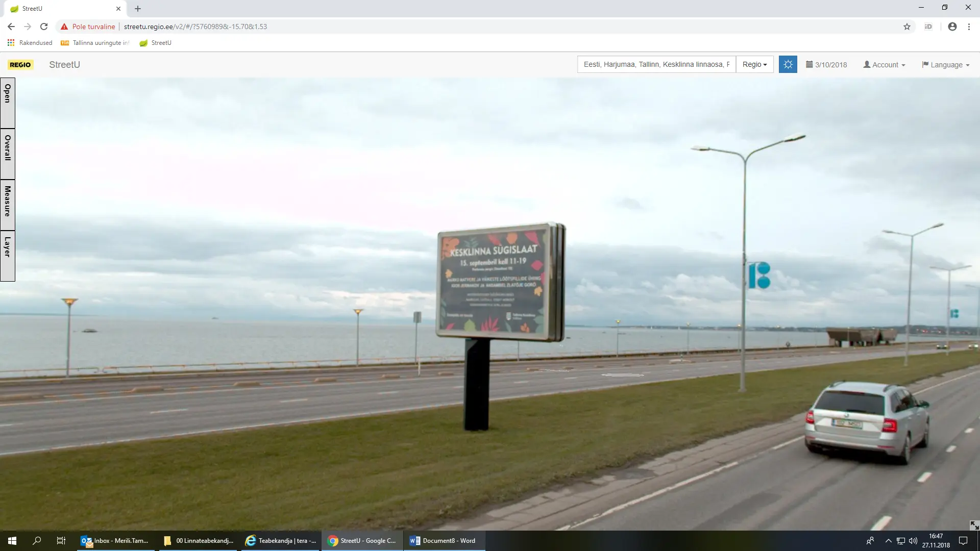This screenshot has height=551, width=980.
Task: Open the Rakendused apps grid icon
Action: pos(11,43)
